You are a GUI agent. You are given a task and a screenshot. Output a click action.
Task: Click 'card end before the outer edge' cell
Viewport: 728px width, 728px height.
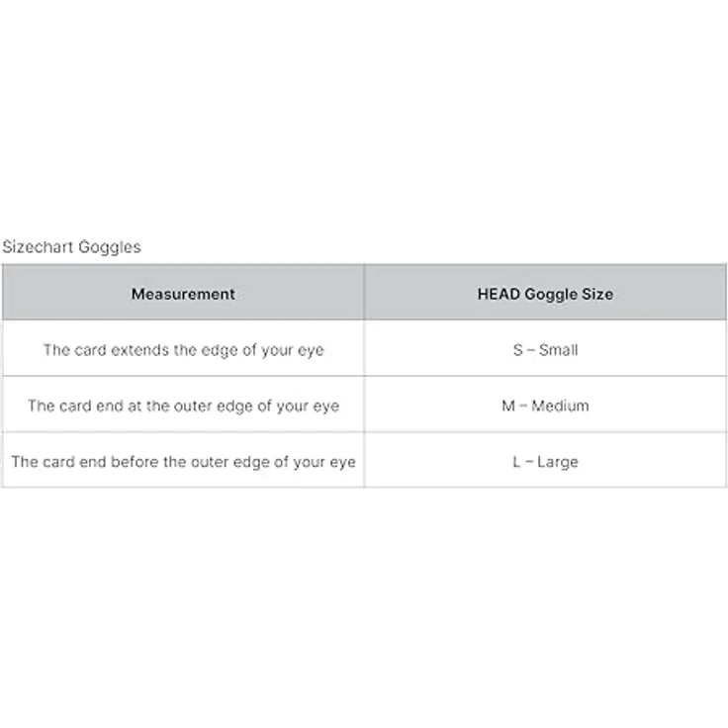(x=183, y=461)
